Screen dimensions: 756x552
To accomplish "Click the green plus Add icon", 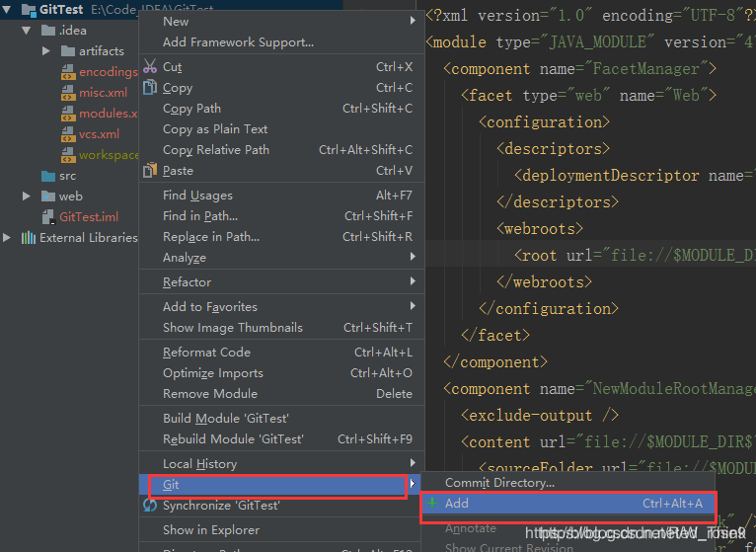I will tap(432, 503).
